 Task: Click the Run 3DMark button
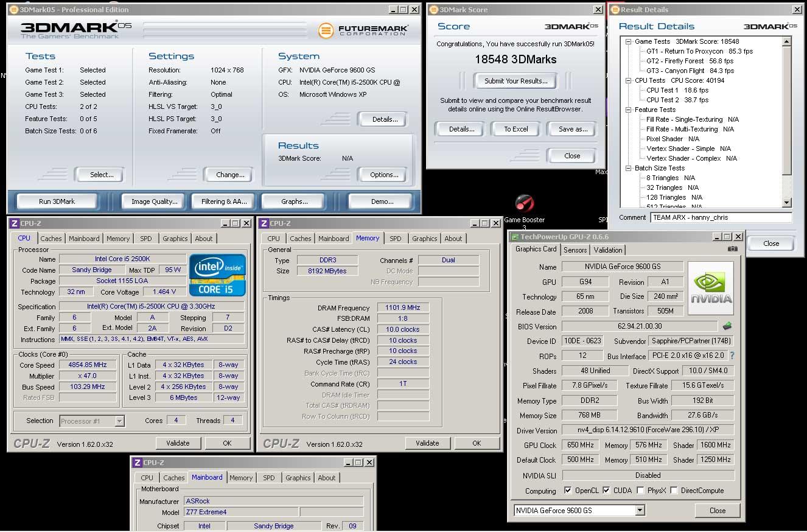tap(57, 201)
